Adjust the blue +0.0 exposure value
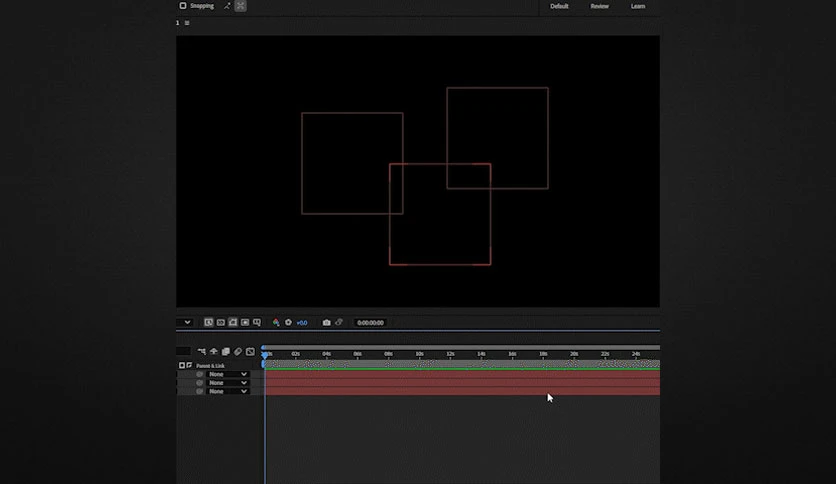 (x=302, y=323)
